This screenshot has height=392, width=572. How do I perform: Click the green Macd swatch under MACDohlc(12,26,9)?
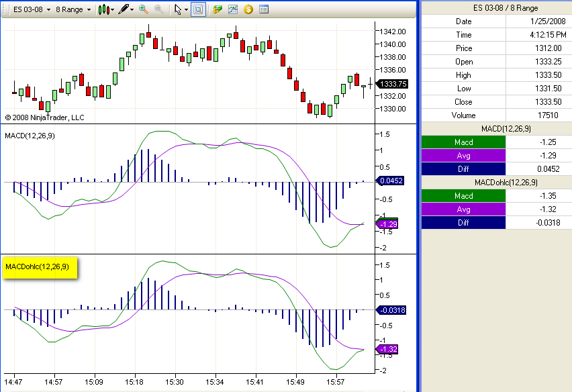pyautogui.click(x=463, y=196)
